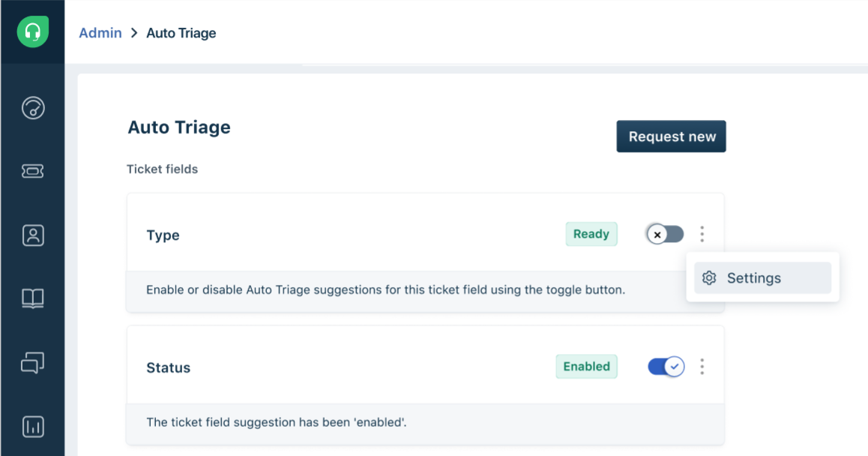Click the Request new button
Image resolution: width=868 pixels, height=456 pixels.
pyautogui.click(x=672, y=136)
